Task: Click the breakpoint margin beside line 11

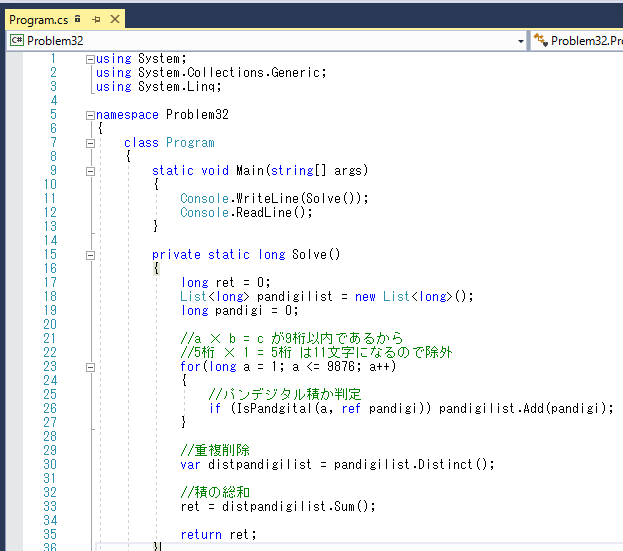Action: tap(14, 198)
